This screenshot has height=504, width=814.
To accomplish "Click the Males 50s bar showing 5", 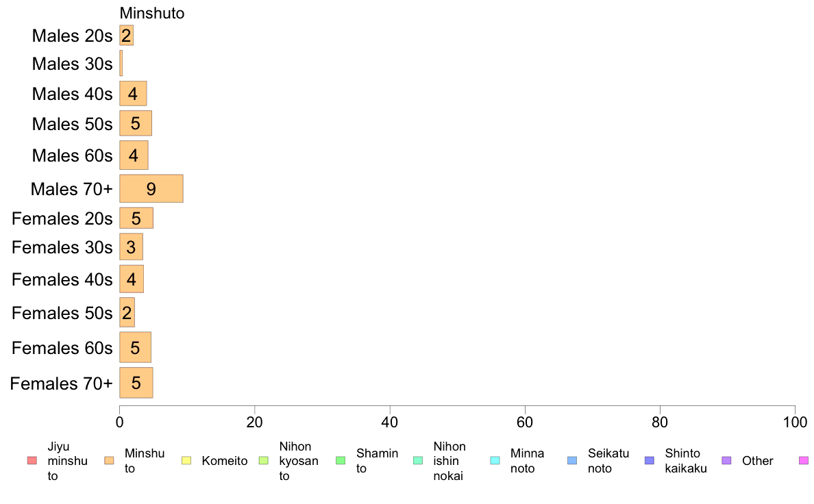I will [136, 123].
